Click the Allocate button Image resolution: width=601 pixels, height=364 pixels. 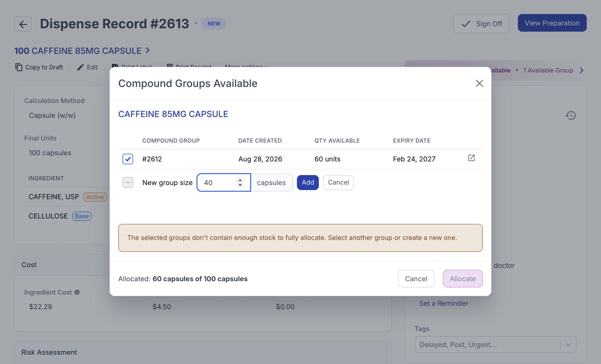(x=463, y=279)
